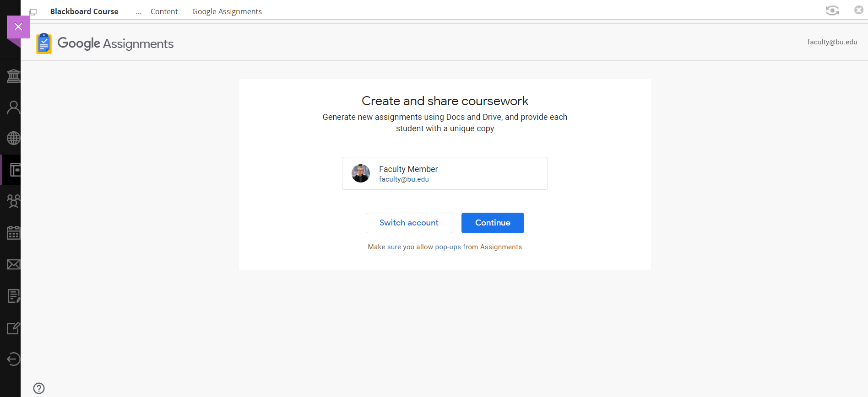Select the Faculty Member account card
868x397 pixels.
coord(445,173)
